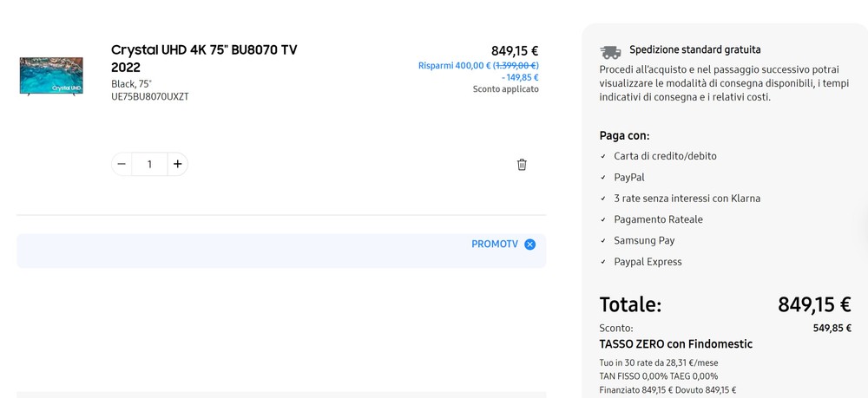
Task: Select 'Paypal Express' payment entry
Action: pyautogui.click(x=648, y=262)
